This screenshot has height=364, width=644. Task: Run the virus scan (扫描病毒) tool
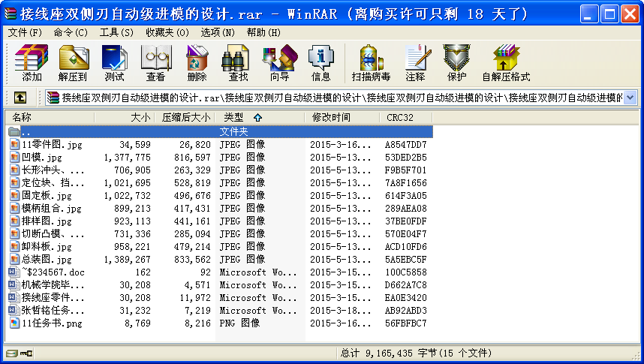[x=371, y=62]
